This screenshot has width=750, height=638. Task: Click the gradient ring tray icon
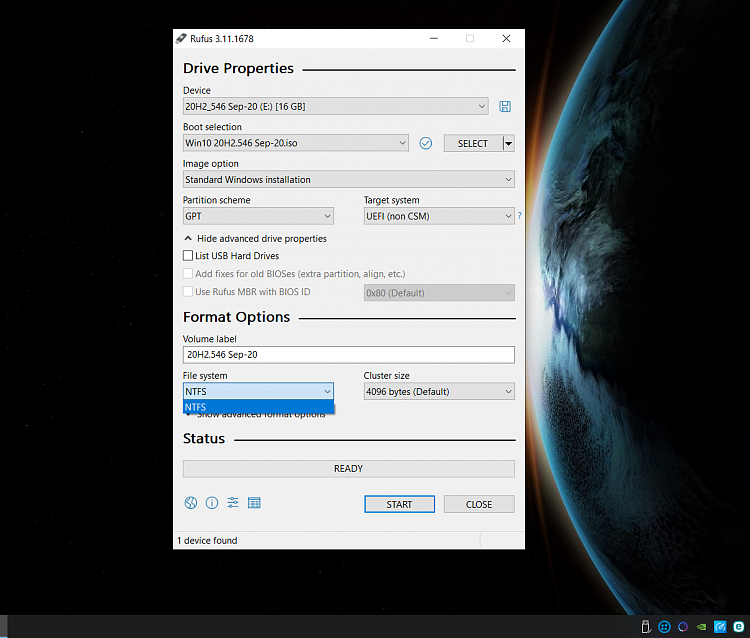coord(683,627)
